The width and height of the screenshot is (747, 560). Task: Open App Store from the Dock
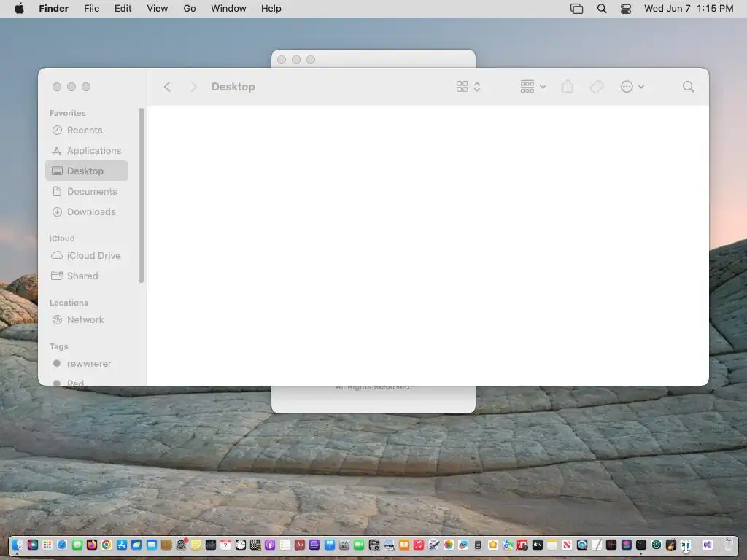click(122, 545)
